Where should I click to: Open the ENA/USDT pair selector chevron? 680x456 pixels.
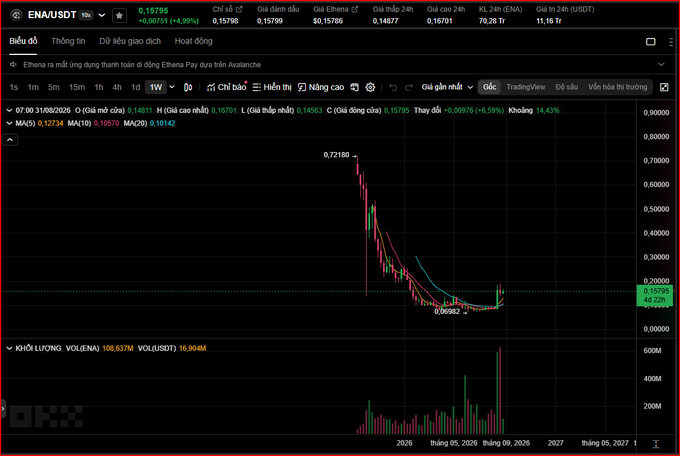coord(101,15)
